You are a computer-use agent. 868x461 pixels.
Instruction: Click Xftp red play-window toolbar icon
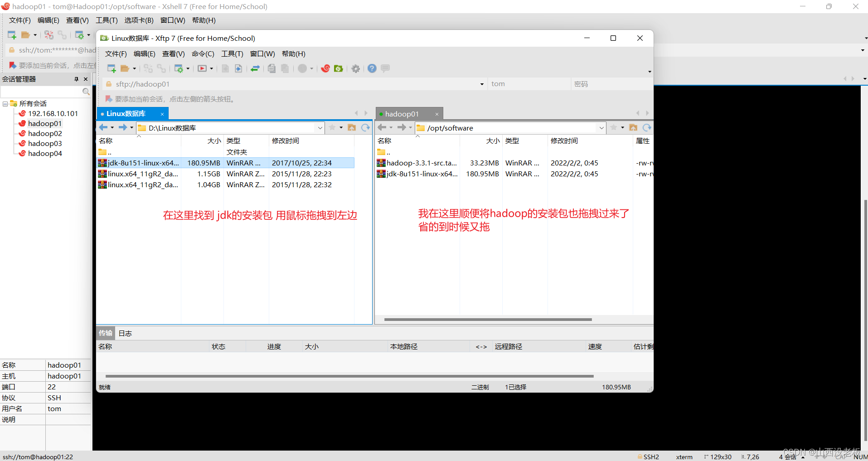[202, 68]
